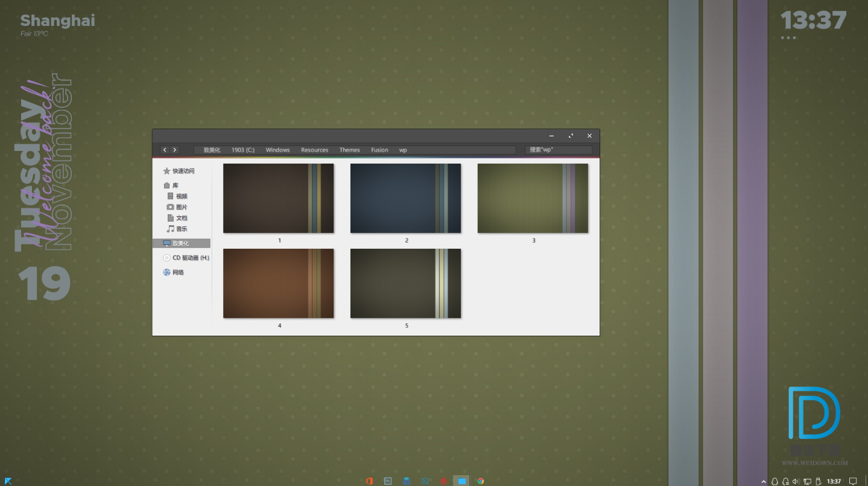Screen dimensions: 868x486
Task: Open the red app taskbar icon
Action: click(x=443, y=481)
